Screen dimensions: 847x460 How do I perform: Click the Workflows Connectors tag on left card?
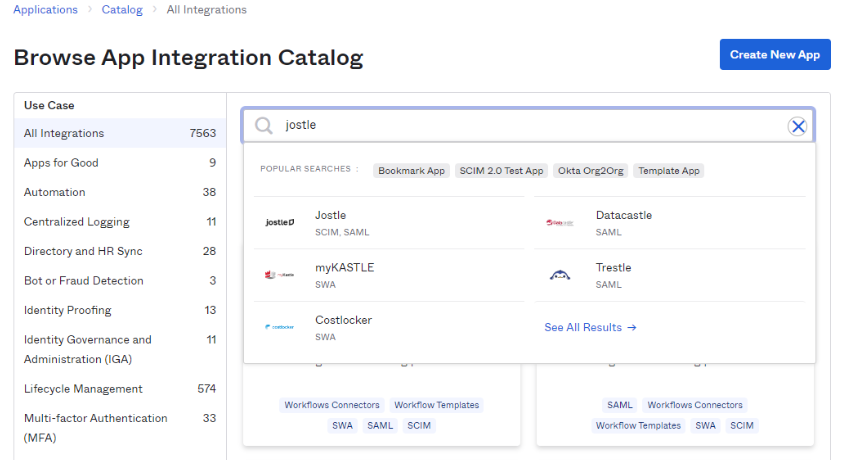tap(332, 405)
